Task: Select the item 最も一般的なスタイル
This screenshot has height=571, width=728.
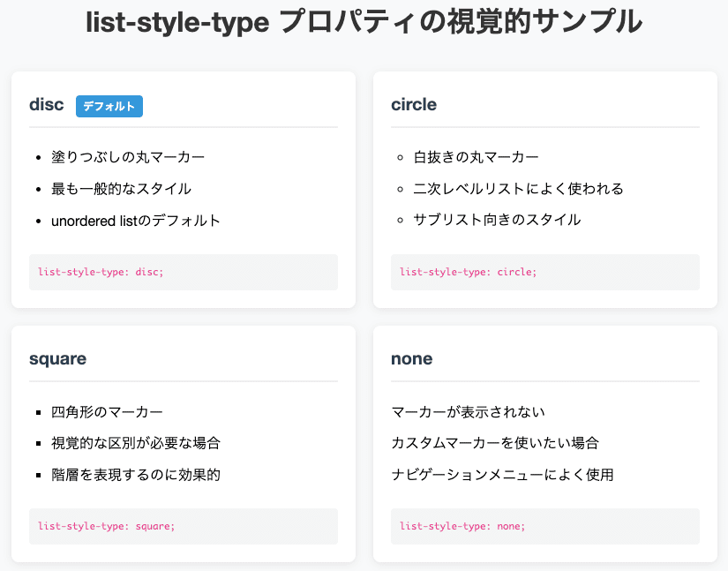Action: pos(121,189)
